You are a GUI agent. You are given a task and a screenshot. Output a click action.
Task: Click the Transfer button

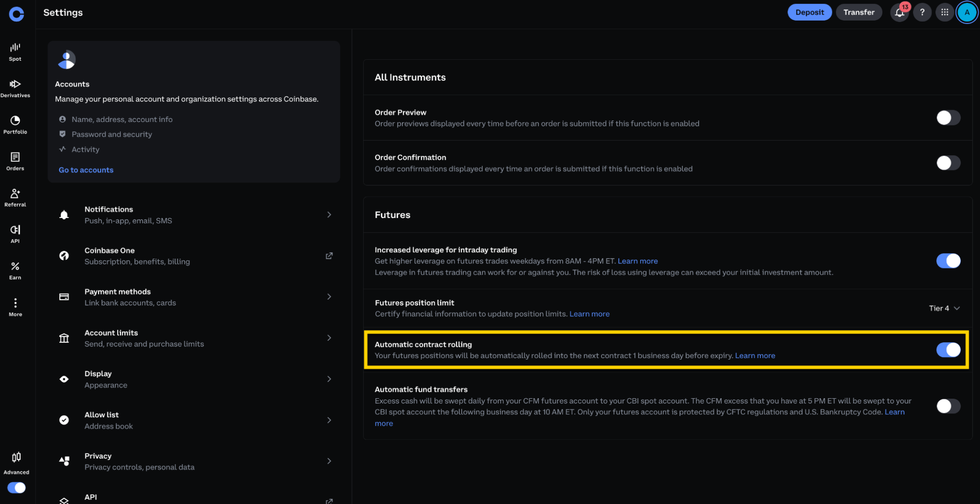tap(858, 12)
